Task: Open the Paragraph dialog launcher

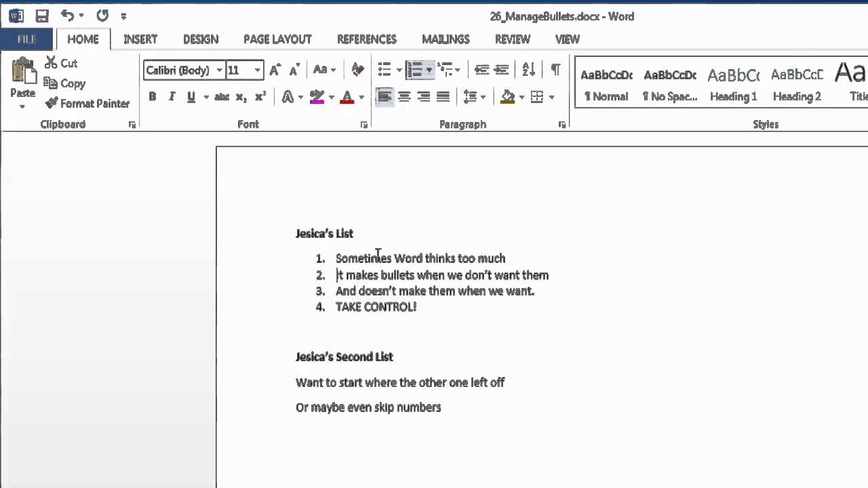Action: 562,125
